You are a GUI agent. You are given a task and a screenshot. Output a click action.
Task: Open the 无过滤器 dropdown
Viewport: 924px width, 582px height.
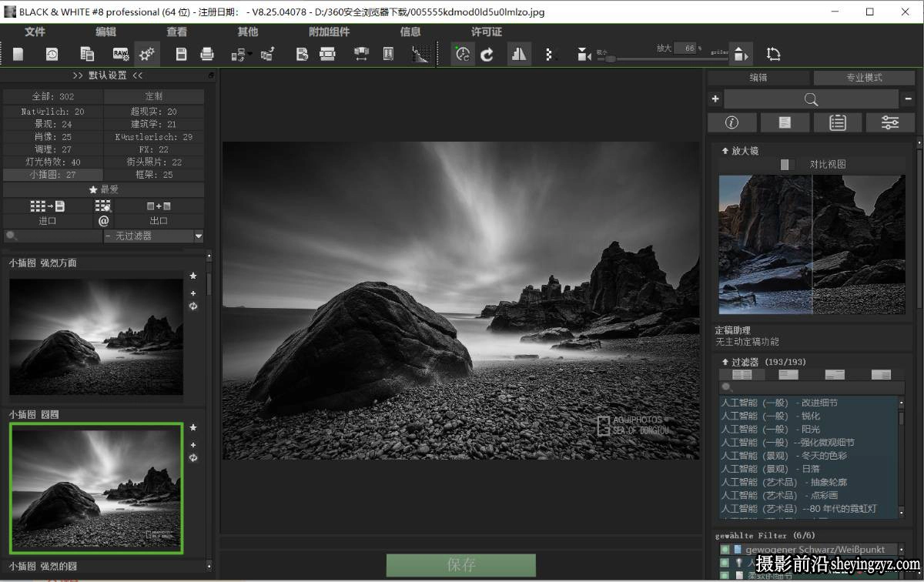(153, 236)
